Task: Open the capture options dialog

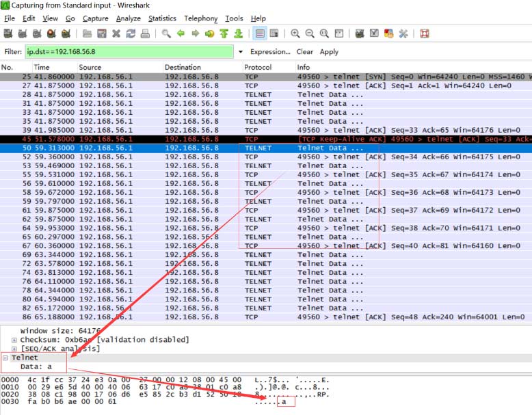Action: pyautogui.click(x=23, y=34)
